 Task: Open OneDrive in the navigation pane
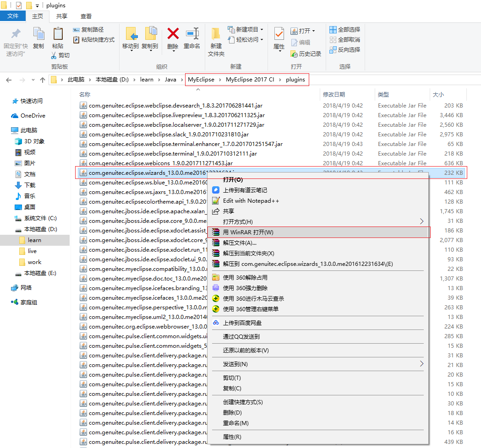33,115
